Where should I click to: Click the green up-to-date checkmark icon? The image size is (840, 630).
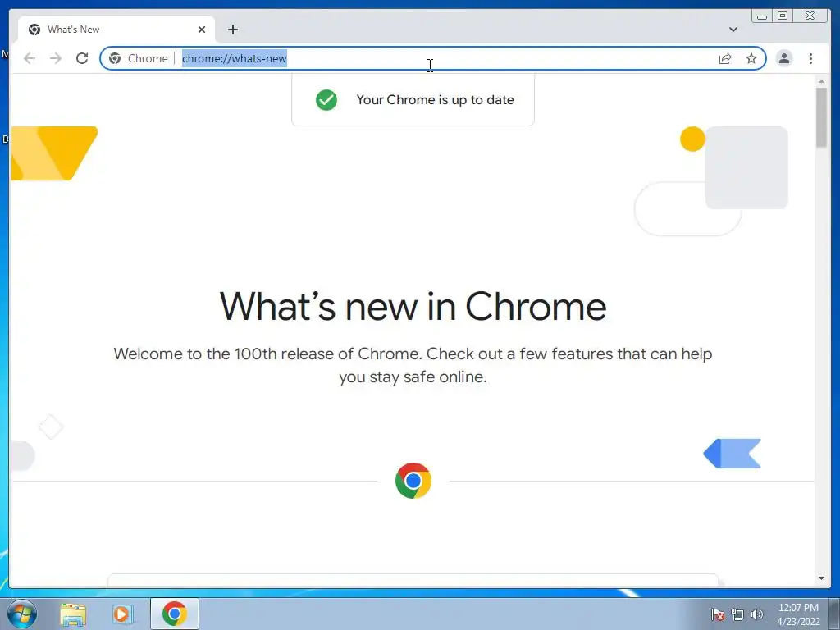326,99
